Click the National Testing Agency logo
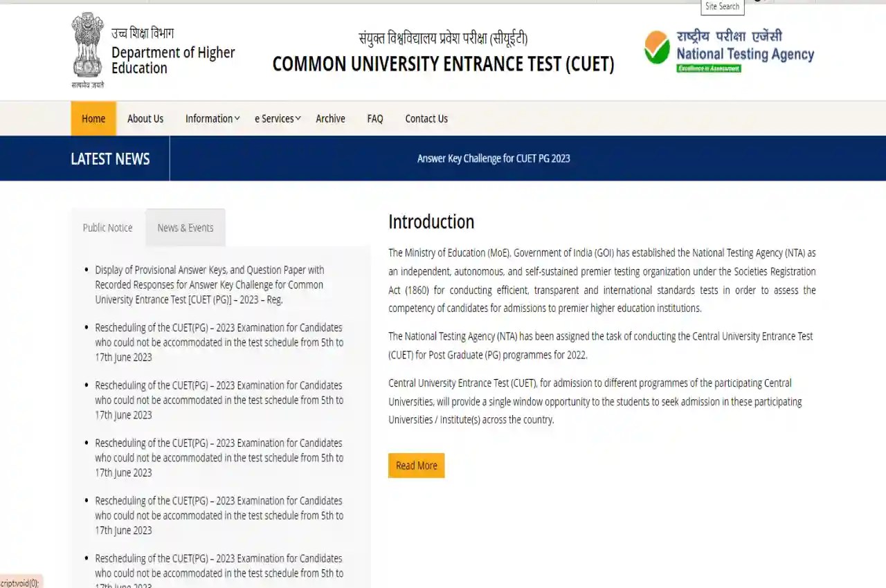 [730, 51]
